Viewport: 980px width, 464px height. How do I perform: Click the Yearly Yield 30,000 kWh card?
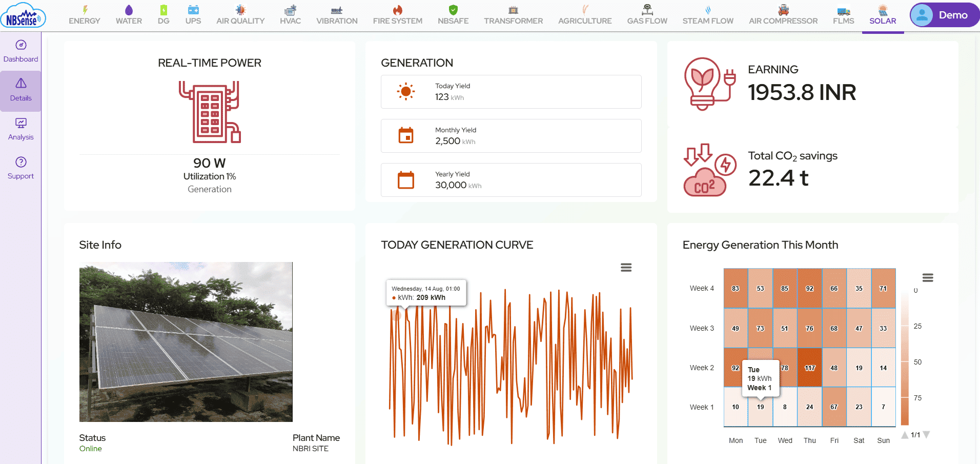(511, 180)
